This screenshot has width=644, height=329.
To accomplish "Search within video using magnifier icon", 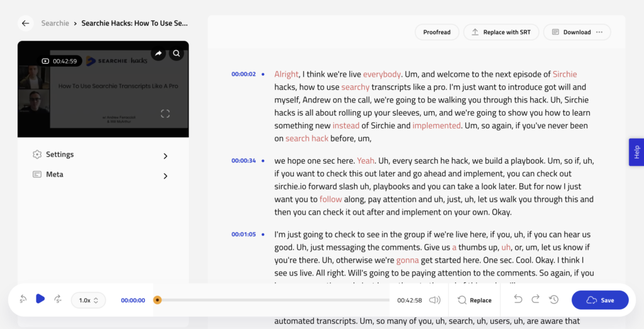I will click(x=177, y=53).
